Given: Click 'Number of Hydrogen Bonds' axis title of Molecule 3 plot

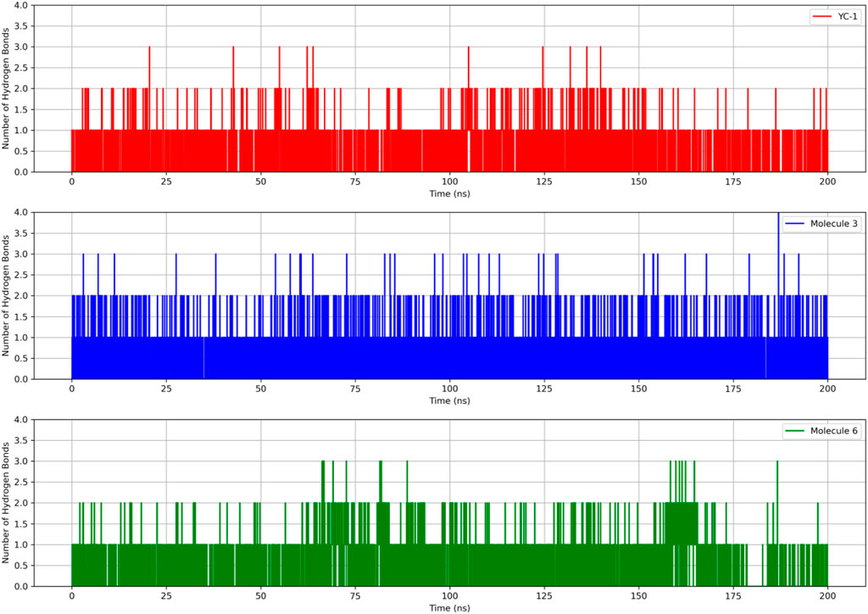Looking at the screenshot, I should coord(6,296).
